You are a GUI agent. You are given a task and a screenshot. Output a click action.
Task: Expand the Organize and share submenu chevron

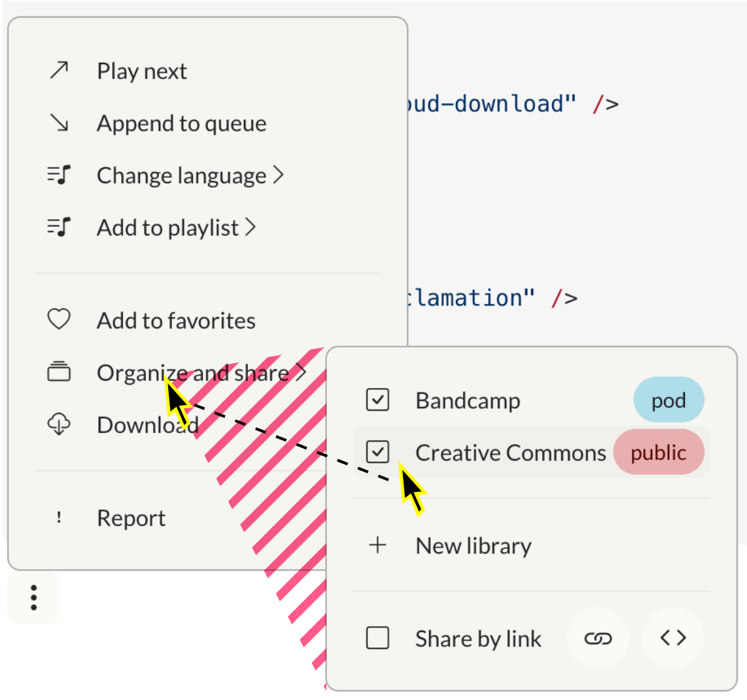tap(300, 372)
